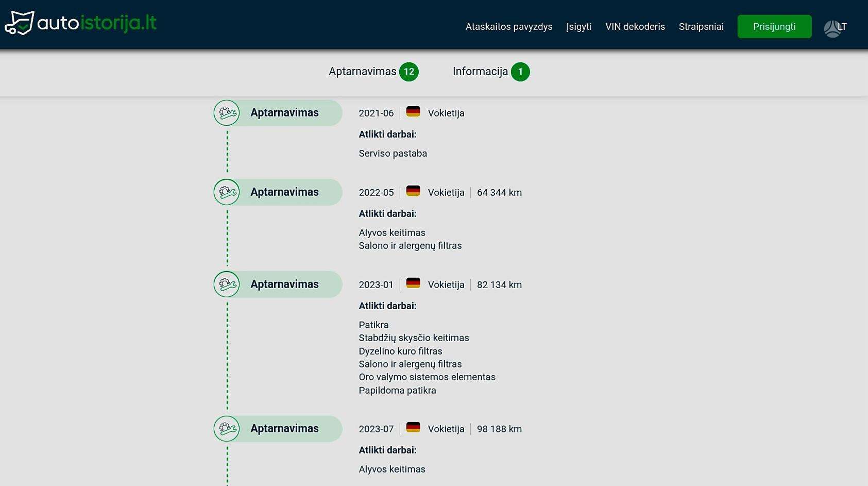Click date text "2022-05"
The width and height of the screenshot is (868, 486).
[376, 193]
